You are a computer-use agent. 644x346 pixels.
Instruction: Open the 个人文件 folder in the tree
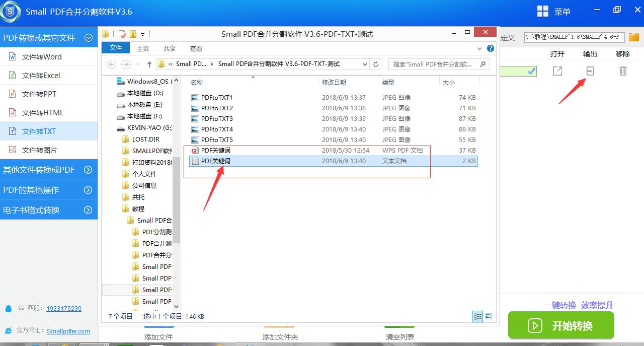[x=140, y=174]
